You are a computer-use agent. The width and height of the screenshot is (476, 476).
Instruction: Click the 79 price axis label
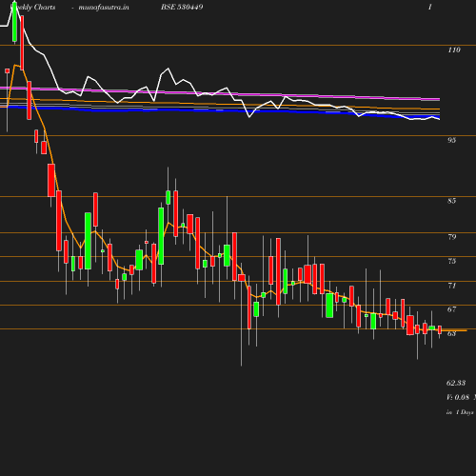pos(452,237)
